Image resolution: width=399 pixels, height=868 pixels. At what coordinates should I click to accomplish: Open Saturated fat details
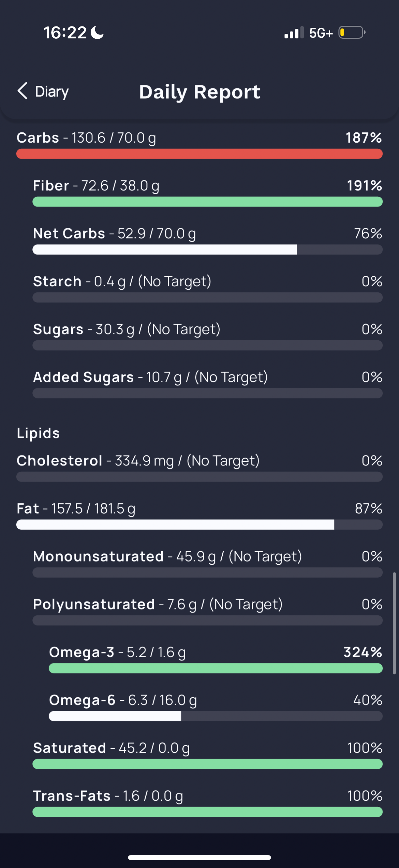click(207, 755)
